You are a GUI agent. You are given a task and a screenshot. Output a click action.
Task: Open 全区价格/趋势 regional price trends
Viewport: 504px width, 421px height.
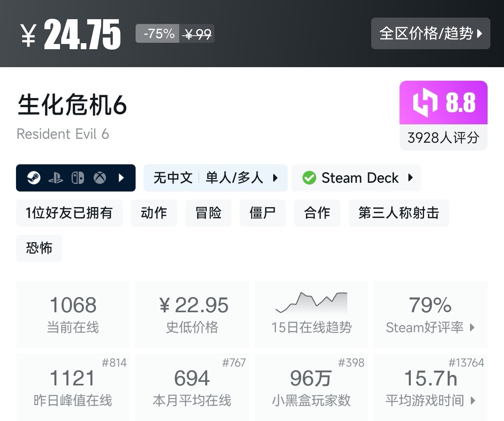(430, 34)
